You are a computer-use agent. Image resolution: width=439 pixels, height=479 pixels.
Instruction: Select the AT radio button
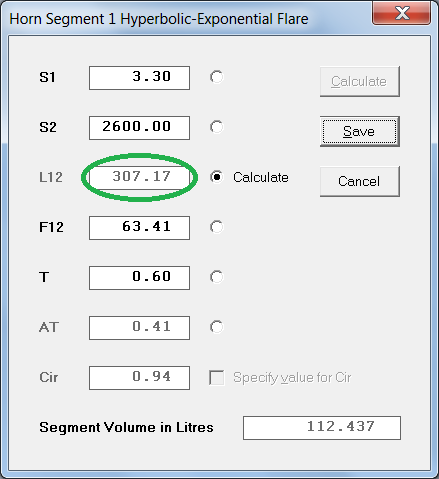(x=217, y=327)
